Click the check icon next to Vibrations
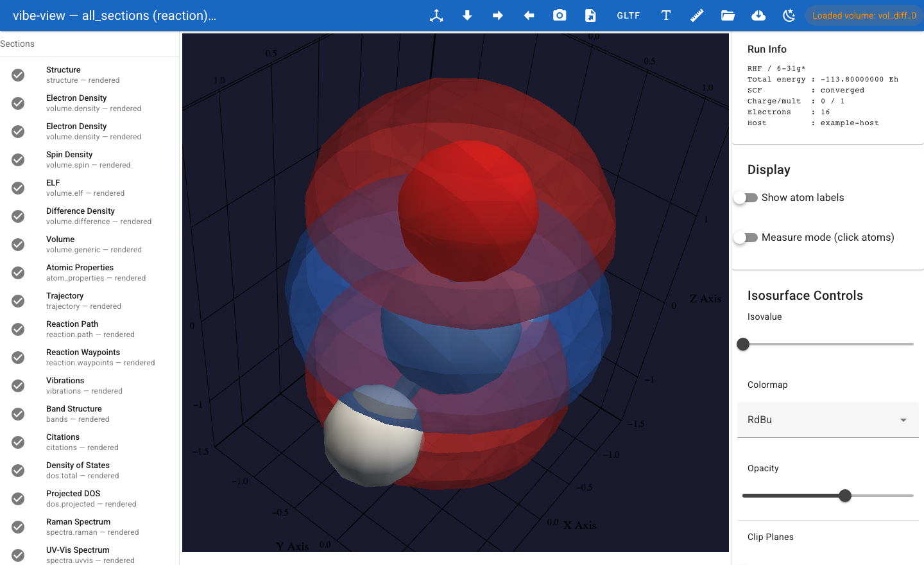Viewport: 924px width, 565px height. point(18,386)
